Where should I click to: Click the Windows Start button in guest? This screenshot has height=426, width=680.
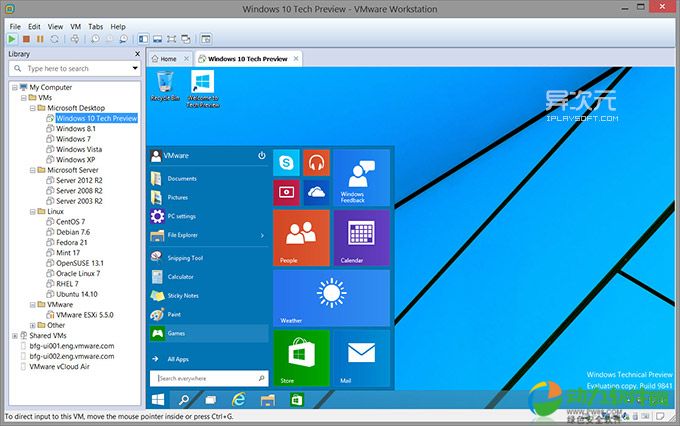[x=158, y=400]
